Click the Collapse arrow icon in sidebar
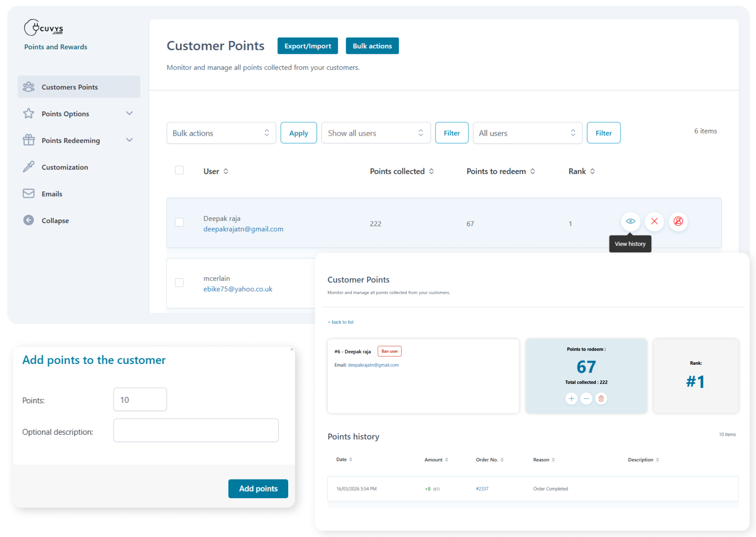This screenshot has height=537, width=756. [x=28, y=220]
